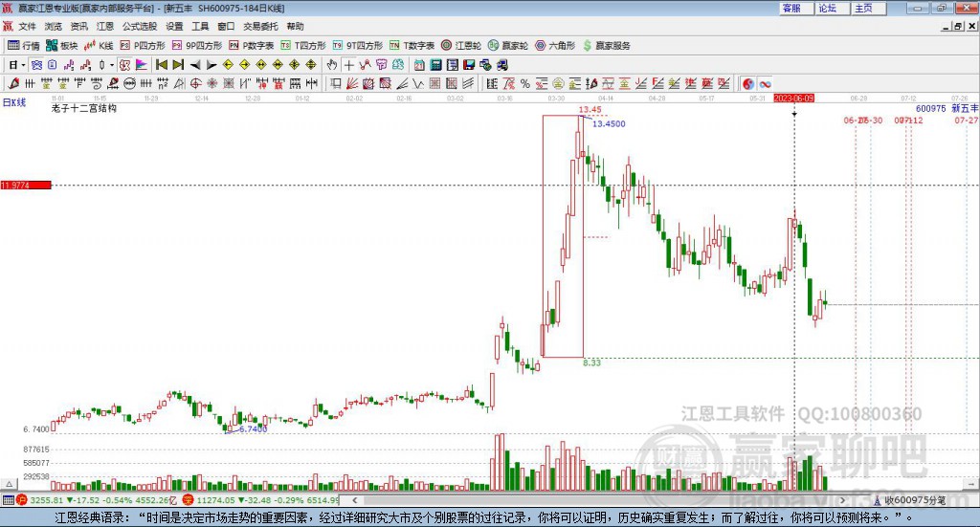Select the zigzag wave line tool
This screenshot has width=980, height=527.
418,83
